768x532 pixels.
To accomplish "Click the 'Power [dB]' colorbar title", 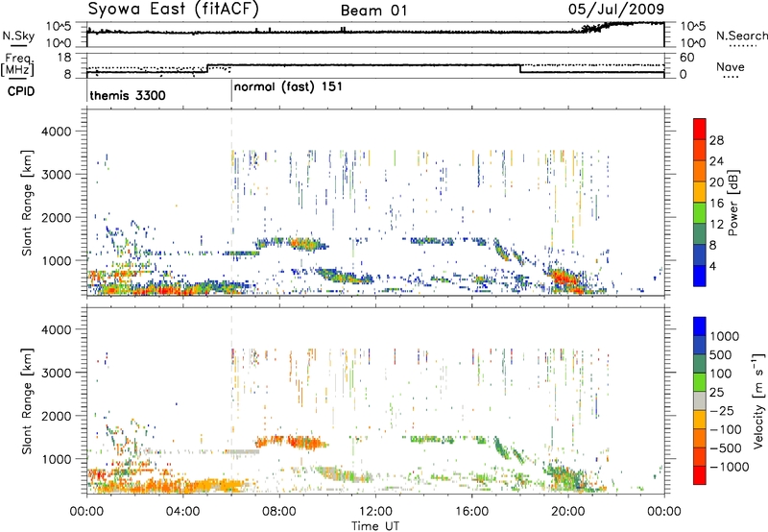I will pyautogui.click(x=733, y=203).
